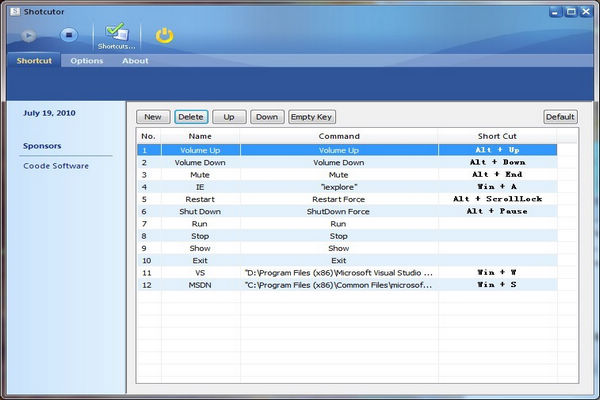
Task: Click the Alt + End shortcut cell
Action: pos(497,175)
